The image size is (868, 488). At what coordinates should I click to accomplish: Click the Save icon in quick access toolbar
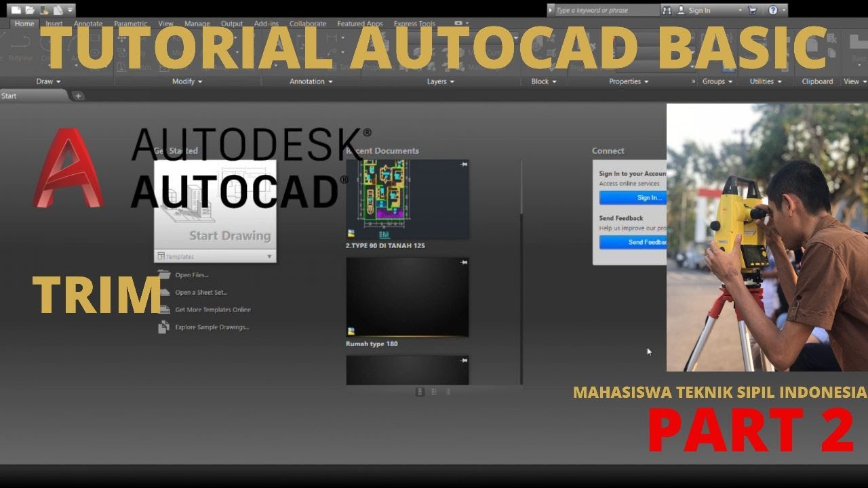point(44,10)
